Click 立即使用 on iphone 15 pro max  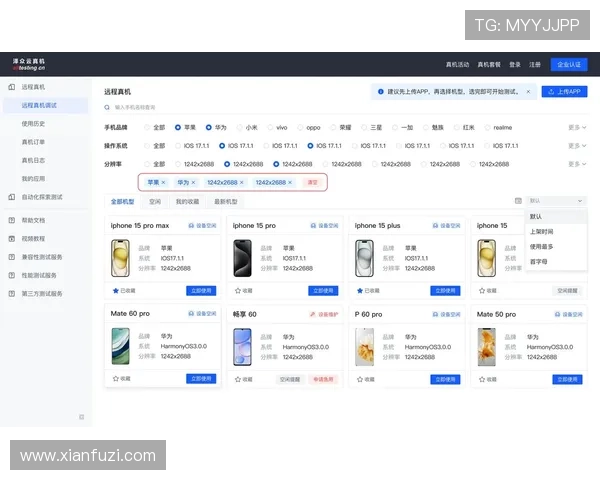click(x=201, y=291)
